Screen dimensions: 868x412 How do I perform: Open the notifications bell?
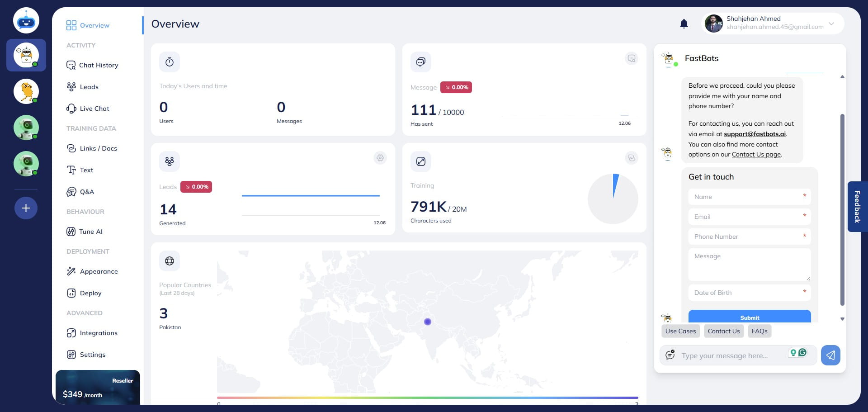pos(684,24)
